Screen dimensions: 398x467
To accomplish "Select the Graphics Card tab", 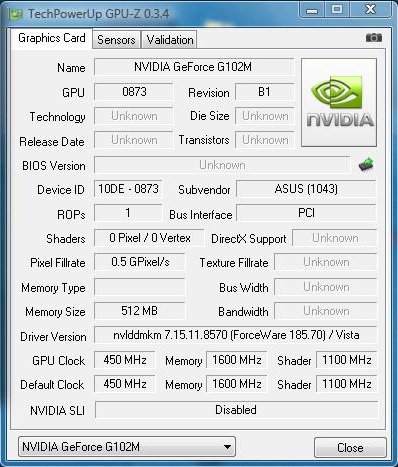I will [52, 38].
